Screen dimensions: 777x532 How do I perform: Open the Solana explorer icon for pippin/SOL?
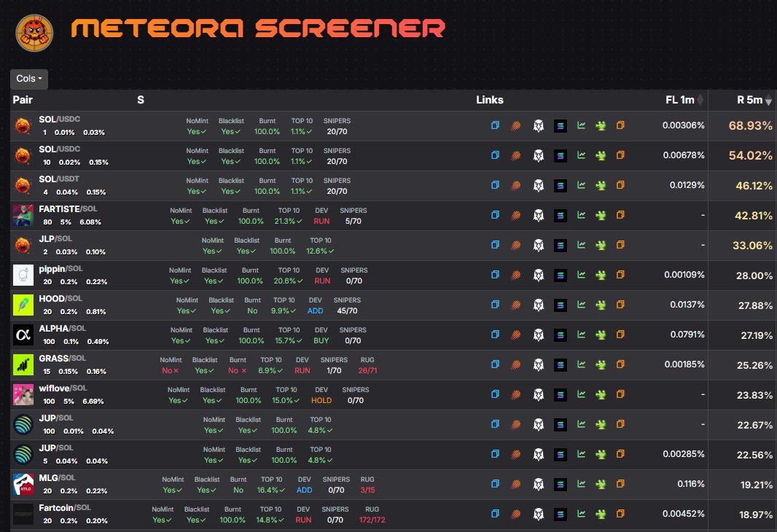click(560, 275)
